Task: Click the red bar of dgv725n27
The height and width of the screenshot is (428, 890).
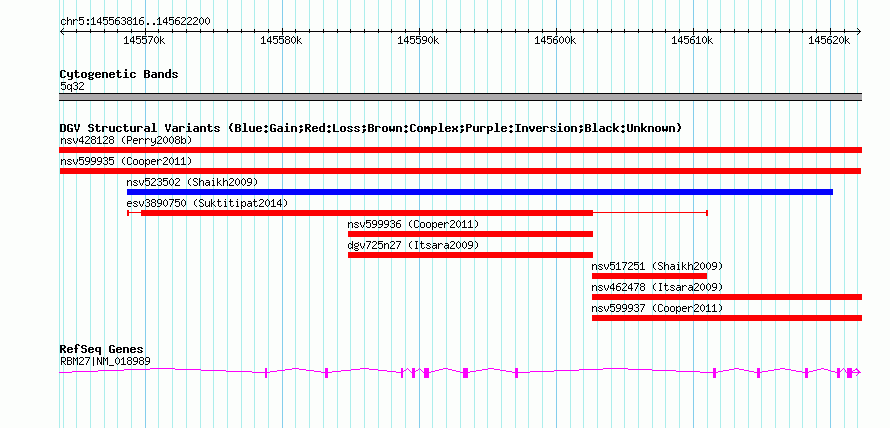Action: click(471, 255)
